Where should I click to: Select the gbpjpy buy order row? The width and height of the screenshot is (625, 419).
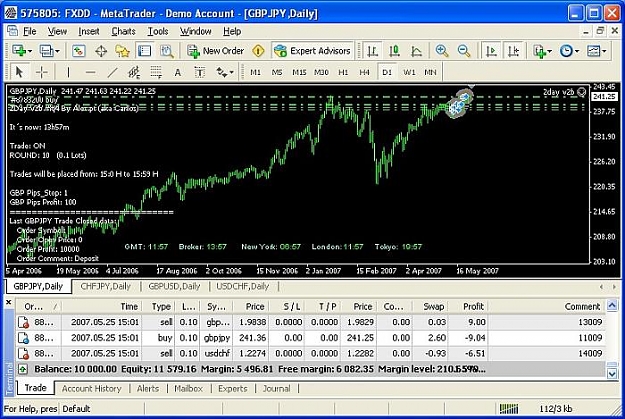(x=311, y=338)
